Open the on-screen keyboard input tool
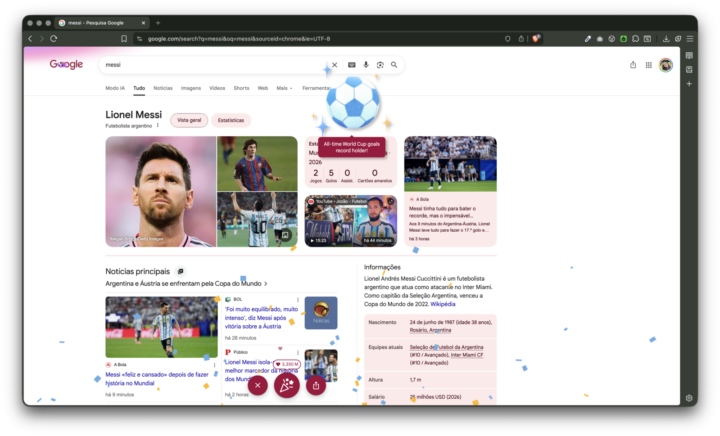Screen dimensions: 720x436 (352, 65)
